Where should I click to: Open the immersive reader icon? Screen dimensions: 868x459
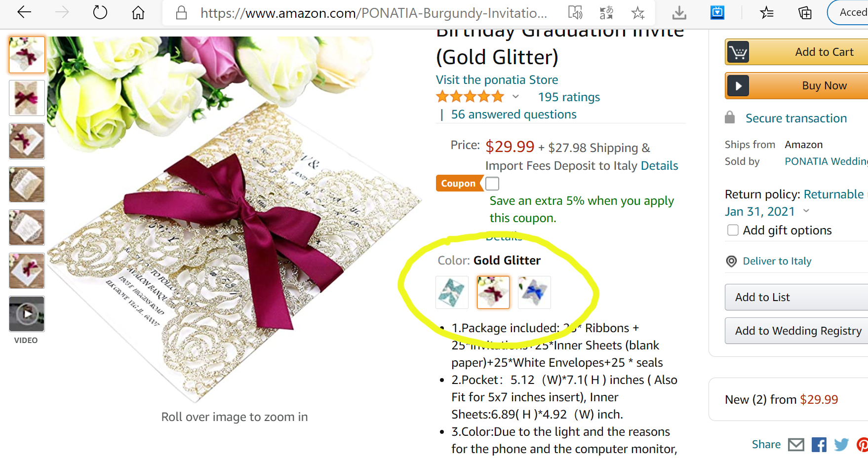(x=575, y=13)
